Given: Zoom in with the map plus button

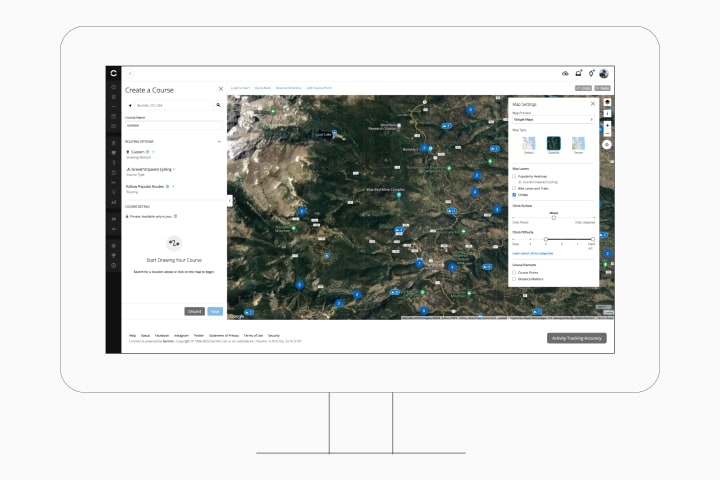Looking at the screenshot, I should [x=607, y=124].
